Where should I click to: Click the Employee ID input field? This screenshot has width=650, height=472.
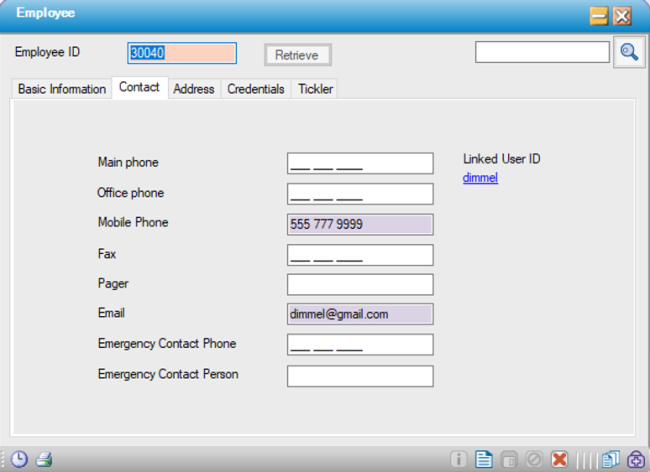(181, 53)
